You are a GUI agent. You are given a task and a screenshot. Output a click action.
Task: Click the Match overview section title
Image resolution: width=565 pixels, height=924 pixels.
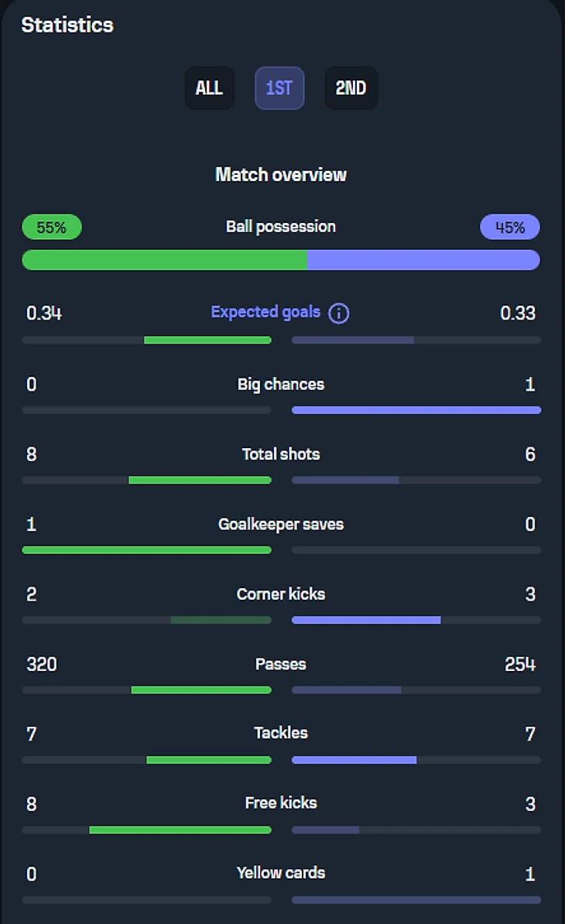coord(281,174)
